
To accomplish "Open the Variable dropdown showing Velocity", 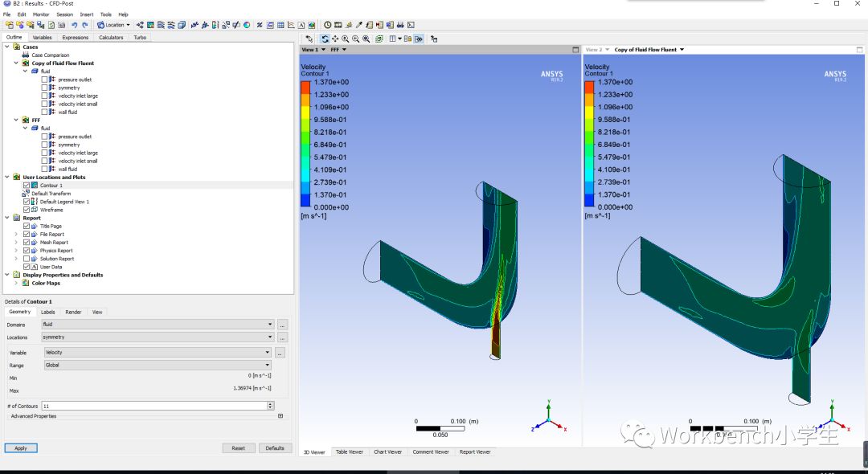I will [x=158, y=353].
